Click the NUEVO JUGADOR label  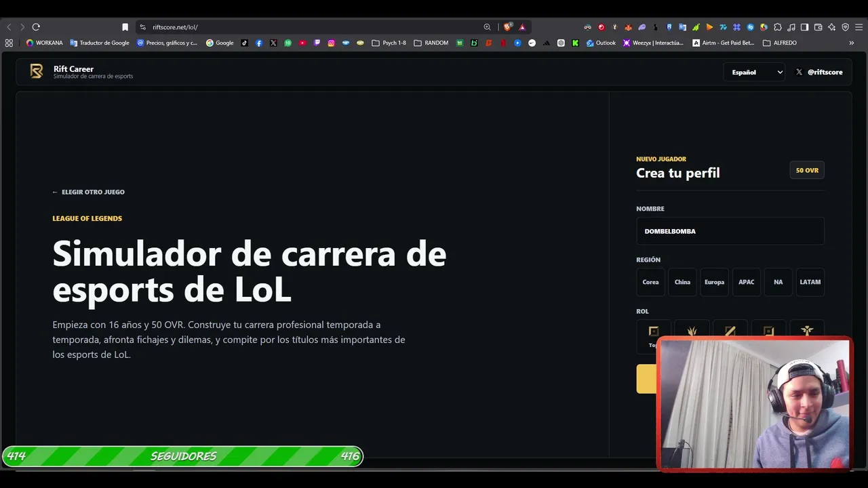[x=661, y=159]
